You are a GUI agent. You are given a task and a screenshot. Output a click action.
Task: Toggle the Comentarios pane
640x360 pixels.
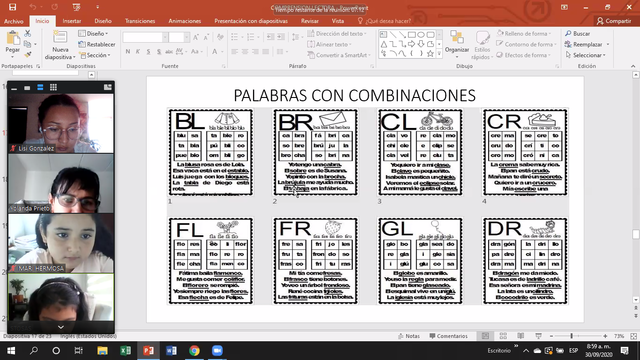pyautogui.click(x=449, y=336)
